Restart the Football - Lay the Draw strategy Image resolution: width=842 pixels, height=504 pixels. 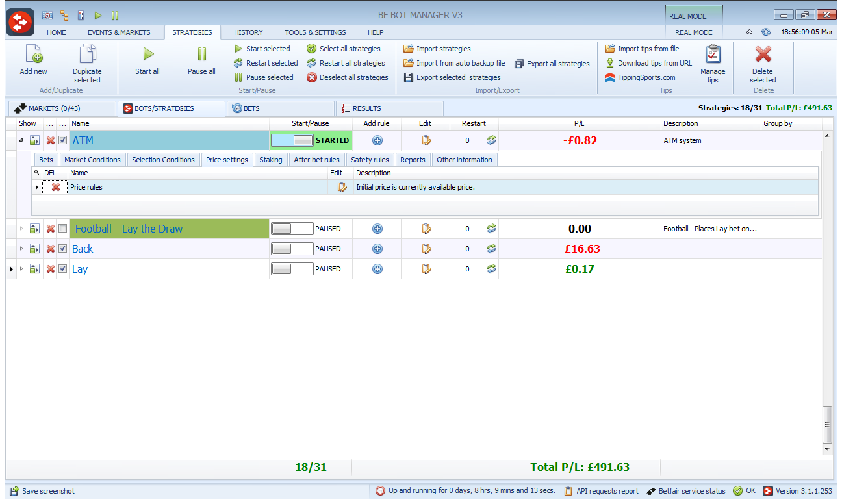pos(491,229)
